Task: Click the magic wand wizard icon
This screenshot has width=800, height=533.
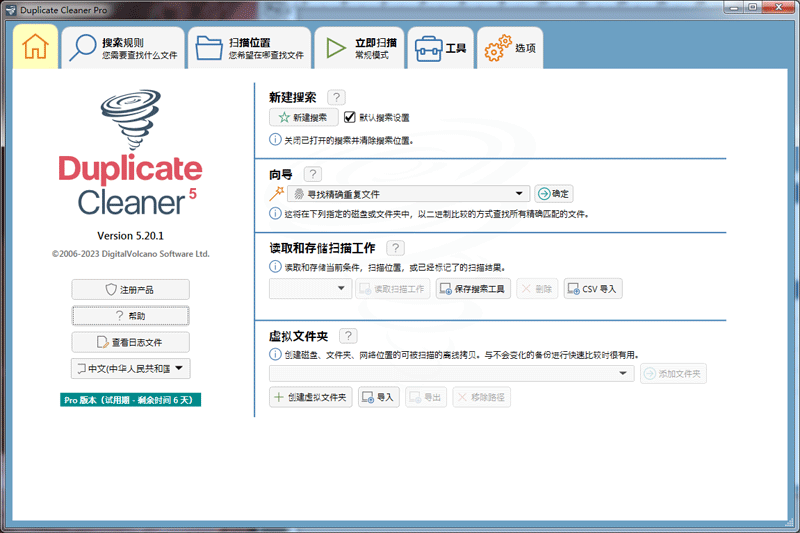Action: point(277,193)
